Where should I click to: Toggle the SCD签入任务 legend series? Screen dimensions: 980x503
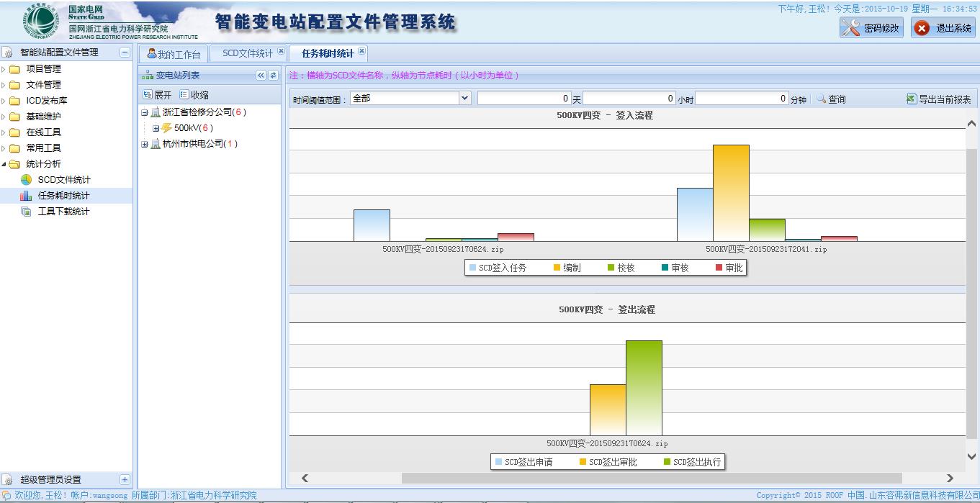(498, 268)
